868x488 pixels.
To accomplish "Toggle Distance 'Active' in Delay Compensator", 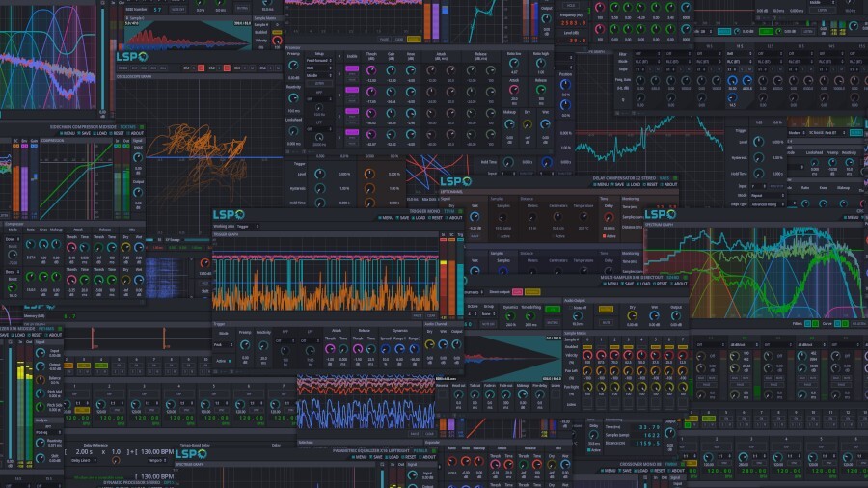I will pyautogui.click(x=553, y=236).
